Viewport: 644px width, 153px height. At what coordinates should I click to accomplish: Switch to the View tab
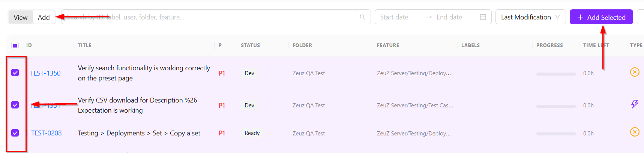[21, 17]
